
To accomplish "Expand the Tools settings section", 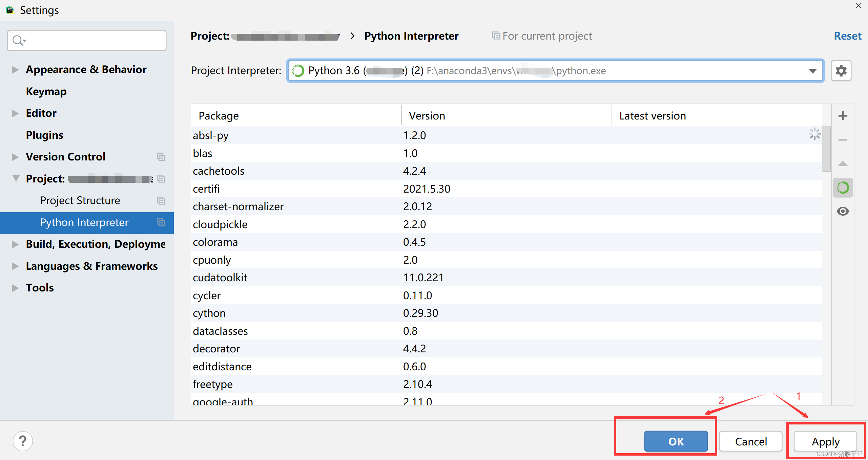I will pyautogui.click(x=15, y=288).
